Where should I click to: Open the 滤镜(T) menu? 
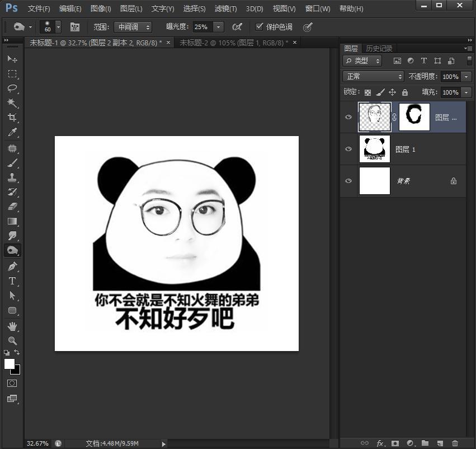point(225,9)
